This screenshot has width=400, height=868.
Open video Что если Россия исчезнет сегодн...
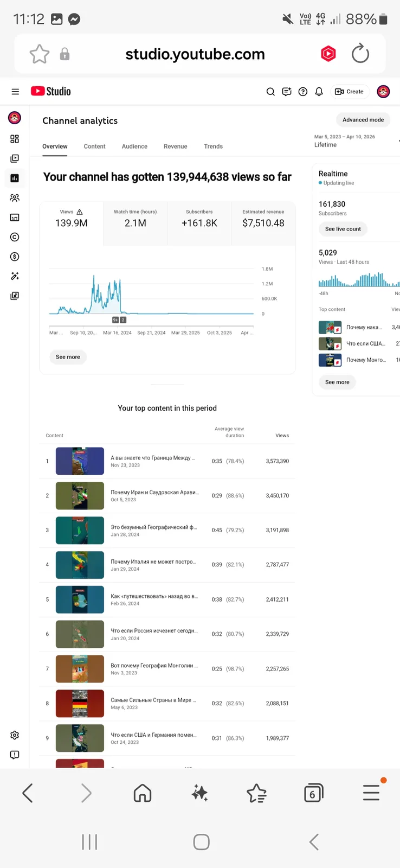[154, 631]
